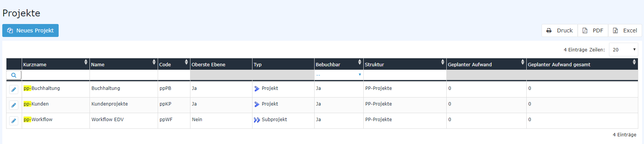644x144 pixels.
Task: Open the Bebuchbar filter dropdown
Action: 339,75
